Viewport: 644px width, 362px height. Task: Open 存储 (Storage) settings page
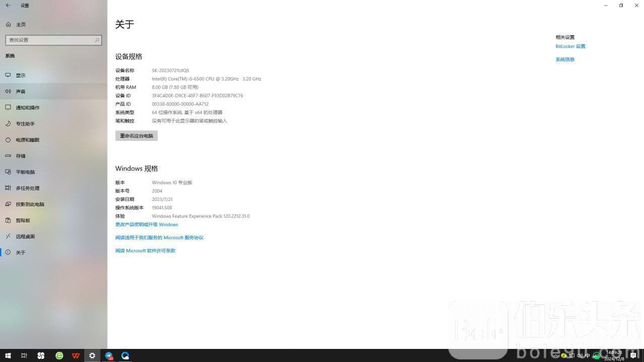point(20,156)
